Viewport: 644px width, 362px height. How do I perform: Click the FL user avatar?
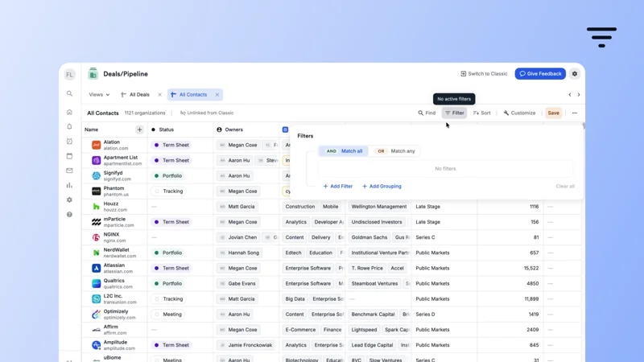tap(69, 74)
